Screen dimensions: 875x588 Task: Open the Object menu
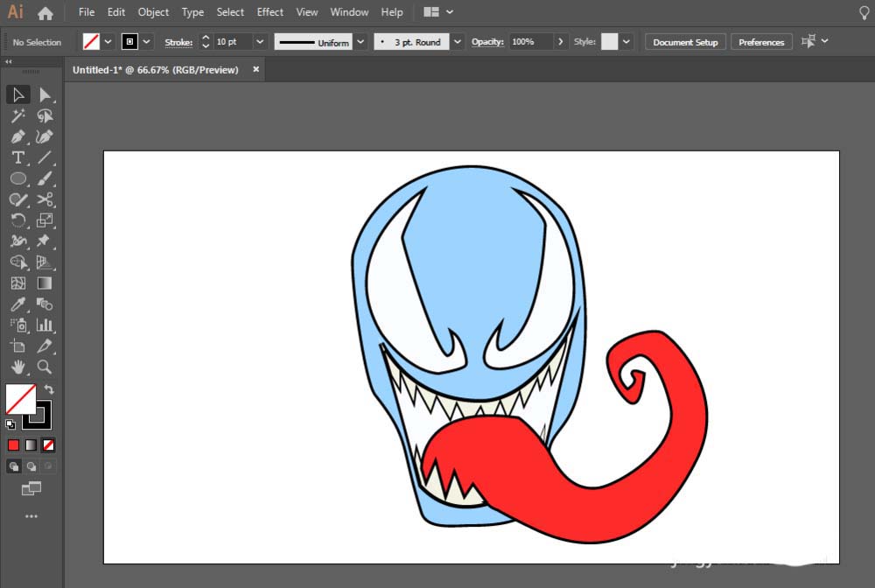point(153,11)
